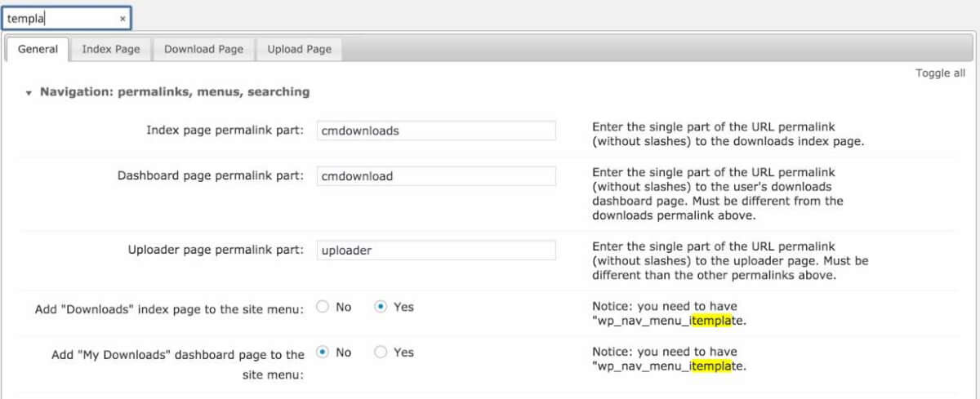The height and width of the screenshot is (399, 980).
Task: Click the "Index page permalink part" label
Action: pyautogui.click(x=225, y=131)
